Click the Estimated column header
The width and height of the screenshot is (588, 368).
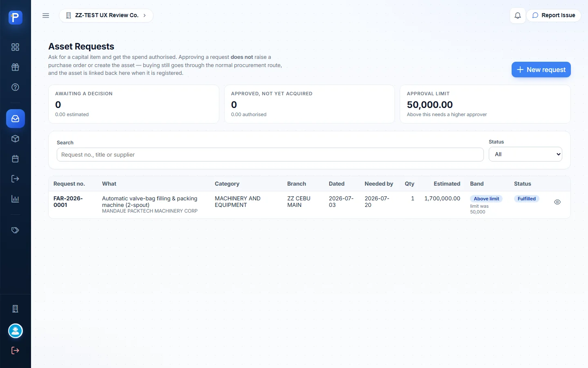click(x=447, y=184)
